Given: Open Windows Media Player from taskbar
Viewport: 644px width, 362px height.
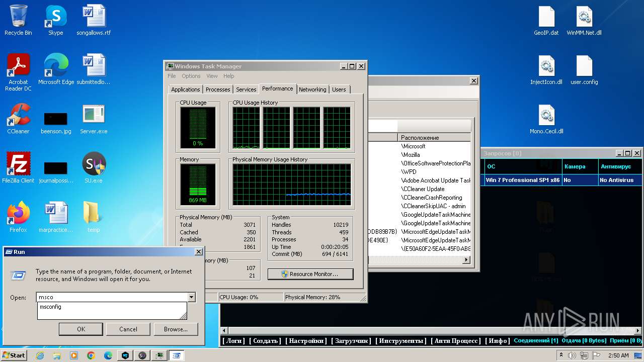Looking at the screenshot, I should 74,355.
